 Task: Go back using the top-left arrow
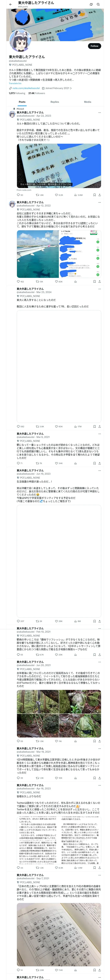pyautogui.click(x=11, y=4)
